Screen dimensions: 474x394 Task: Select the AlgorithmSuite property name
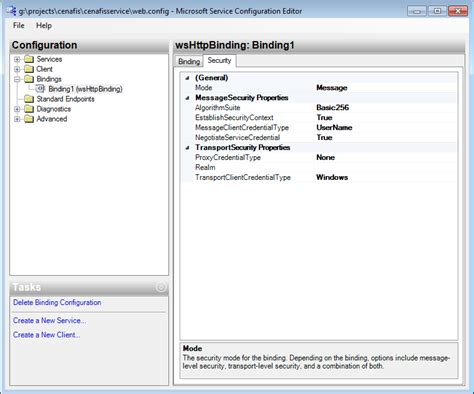(218, 108)
